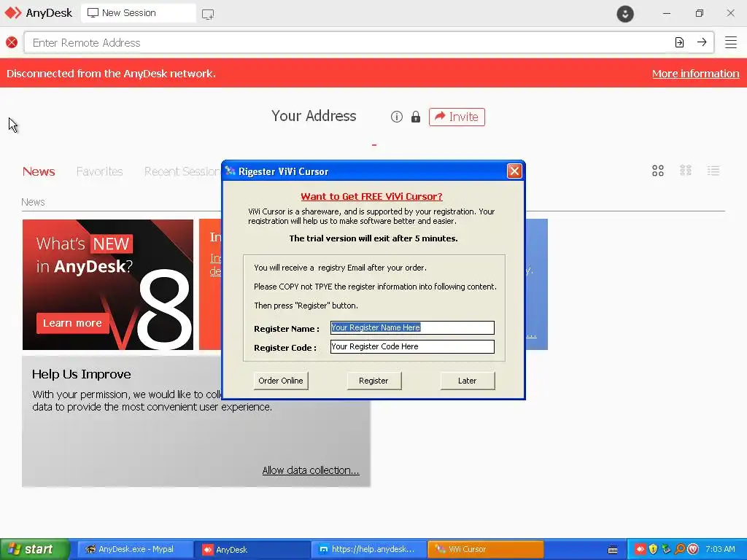This screenshot has width=747, height=560.
Task: Click into the Register Name field
Action: tap(412, 327)
